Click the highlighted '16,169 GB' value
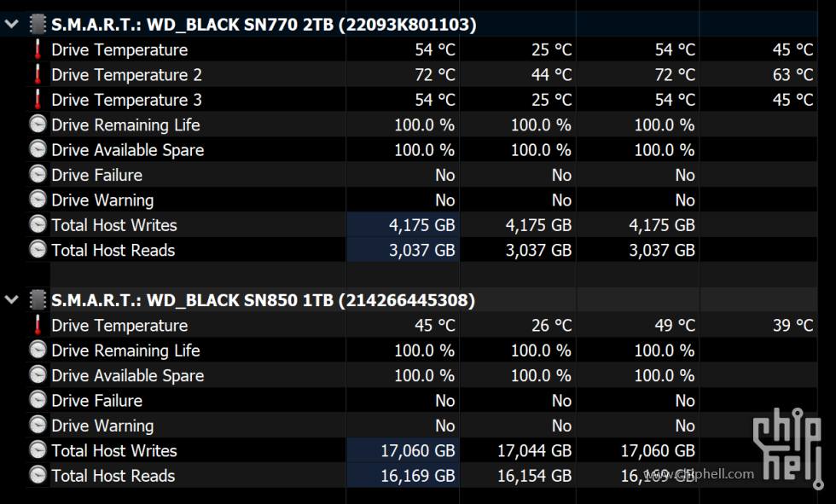 click(417, 476)
